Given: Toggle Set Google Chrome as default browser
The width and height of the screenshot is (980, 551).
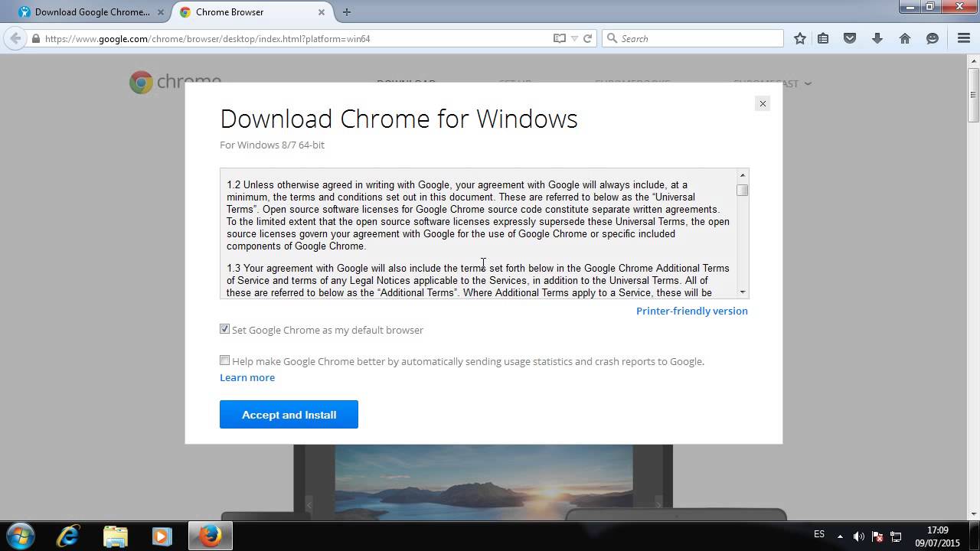Looking at the screenshot, I should [x=224, y=329].
